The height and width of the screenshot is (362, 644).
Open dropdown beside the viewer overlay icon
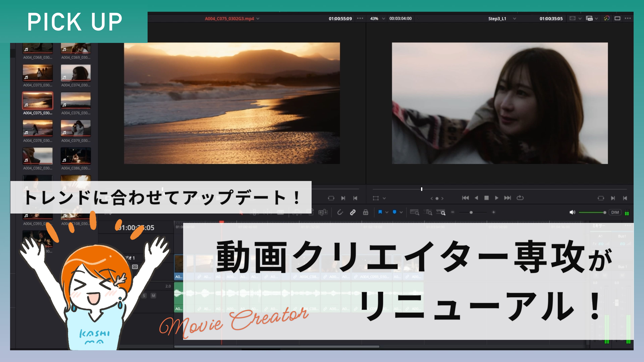580,19
